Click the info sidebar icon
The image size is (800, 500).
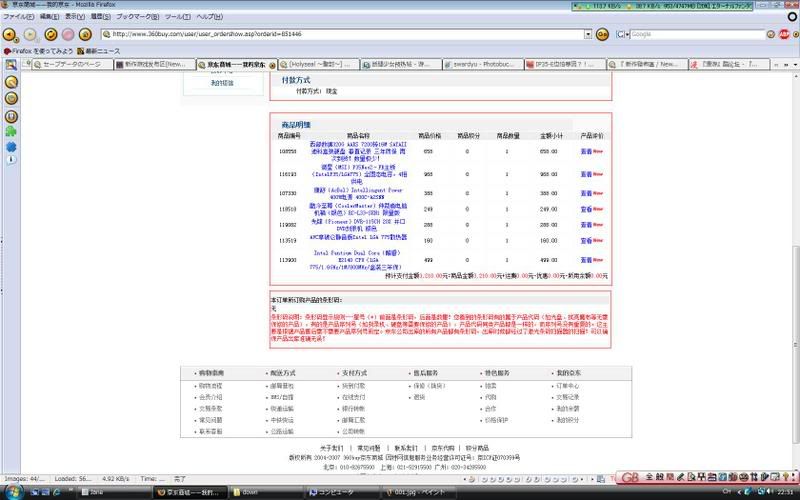coord(11,160)
